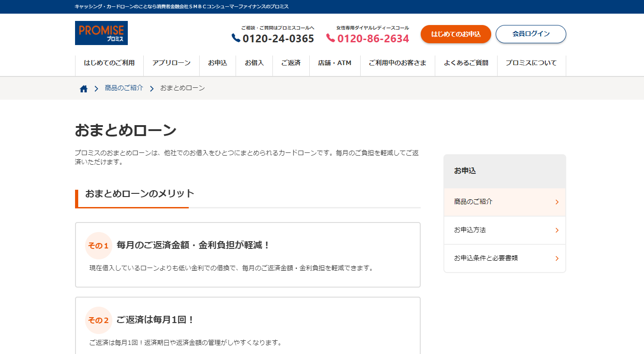Select お申込方法 in the sidebar

coord(505,230)
